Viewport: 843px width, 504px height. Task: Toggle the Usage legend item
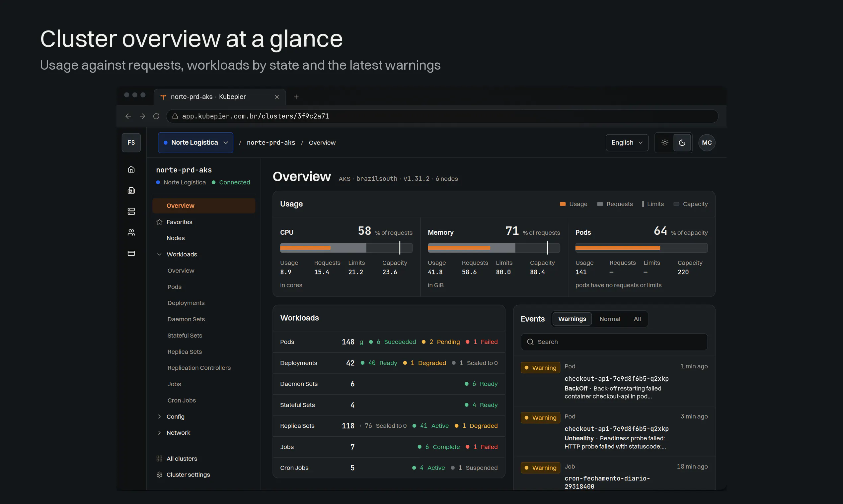click(574, 204)
